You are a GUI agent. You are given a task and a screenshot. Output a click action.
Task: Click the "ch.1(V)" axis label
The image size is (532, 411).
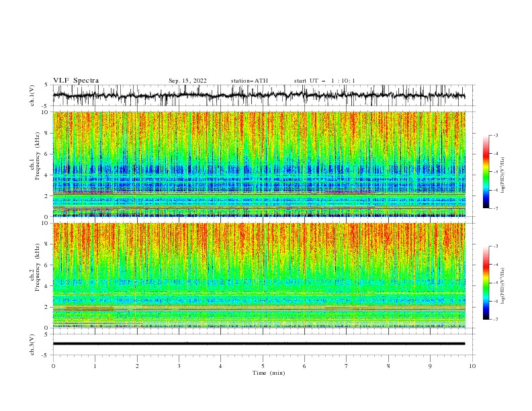pyautogui.click(x=32, y=95)
